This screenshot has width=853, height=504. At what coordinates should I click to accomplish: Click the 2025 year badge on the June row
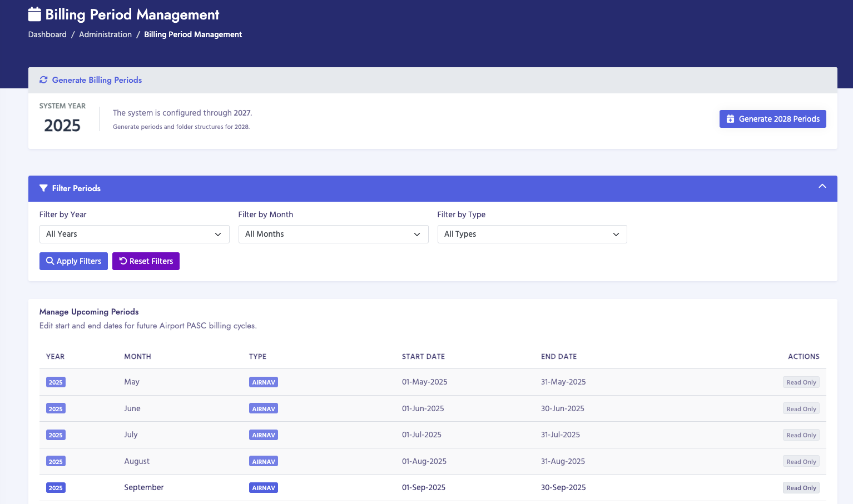(x=56, y=408)
